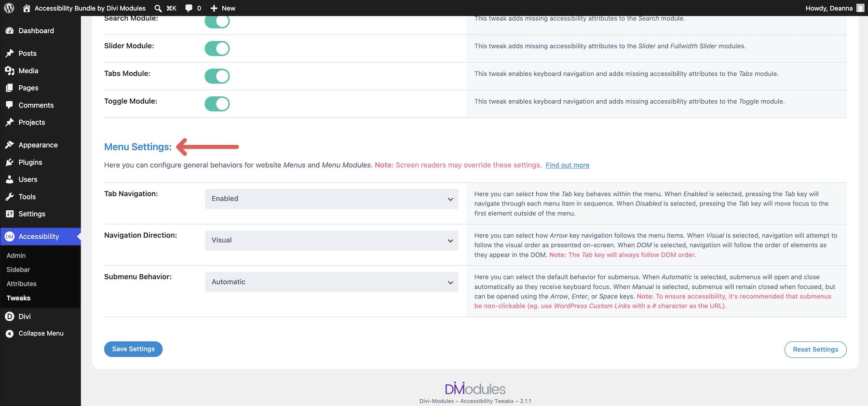Click the version text 'Accessibility Tweaks – 2.1.1'
868x406 pixels.
[x=496, y=401]
